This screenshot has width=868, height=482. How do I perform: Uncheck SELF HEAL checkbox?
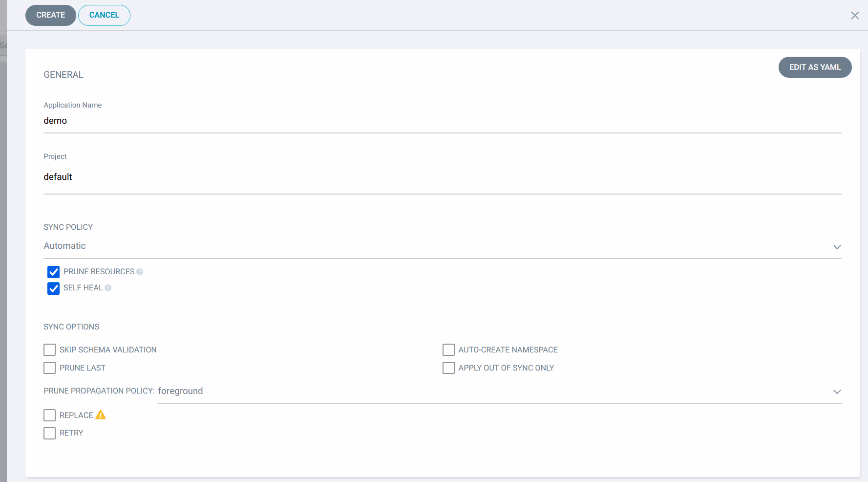click(x=54, y=288)
